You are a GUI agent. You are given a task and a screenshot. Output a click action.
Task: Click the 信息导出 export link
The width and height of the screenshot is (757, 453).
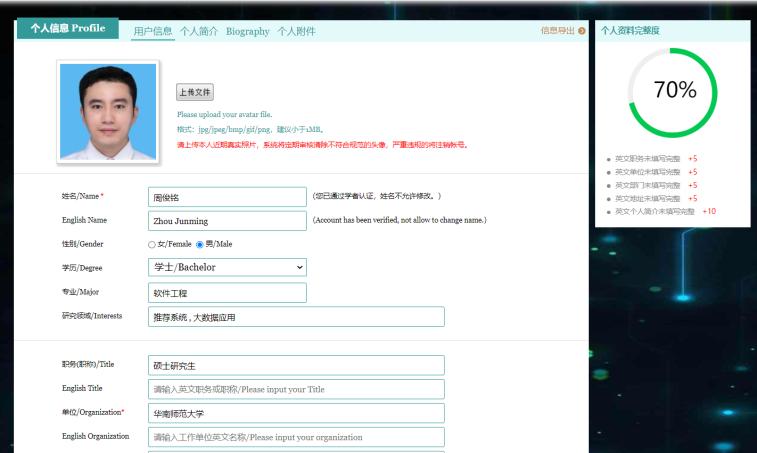[558, 30]
